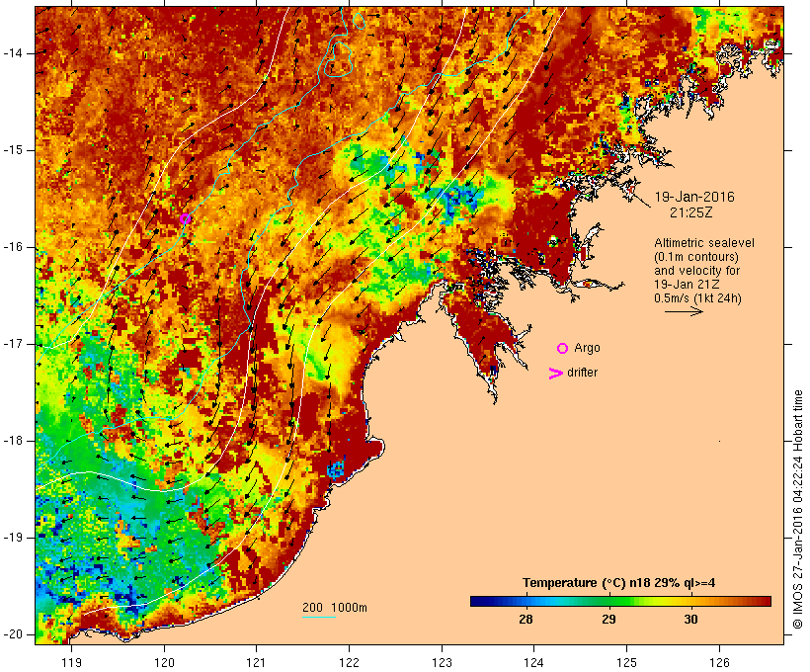Image resolution: width=810 pixels, height=672 pixels.
Task: Click the '21:25Z' time label
Action: point(691,212)
